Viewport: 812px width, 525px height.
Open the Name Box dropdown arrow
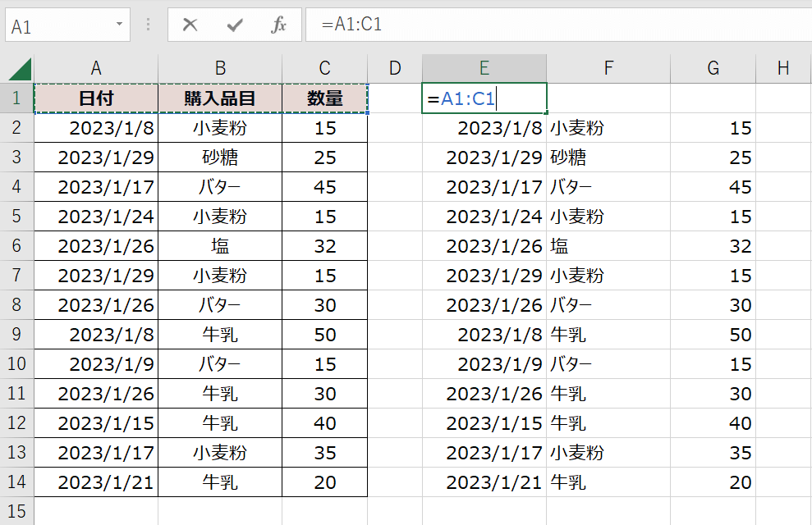(119, 25)
